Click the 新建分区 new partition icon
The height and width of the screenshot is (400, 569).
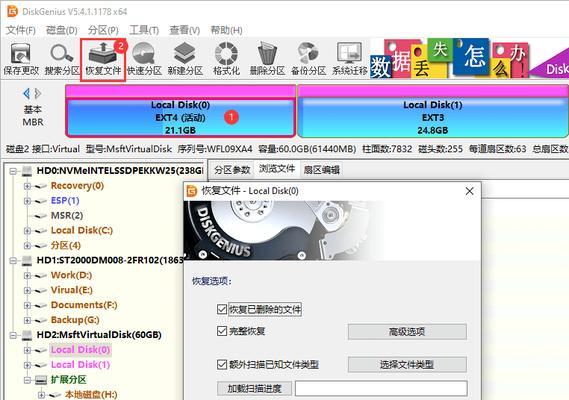tap(185, 59)
